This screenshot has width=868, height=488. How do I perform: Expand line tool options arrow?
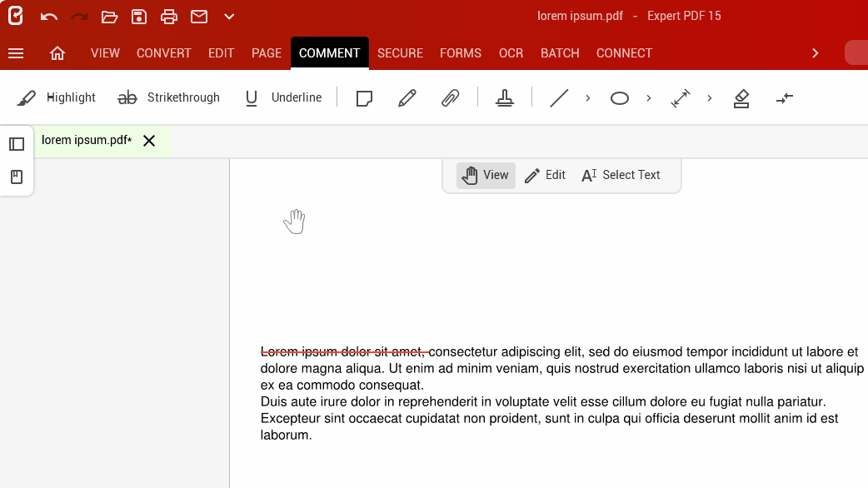(588, 98)
